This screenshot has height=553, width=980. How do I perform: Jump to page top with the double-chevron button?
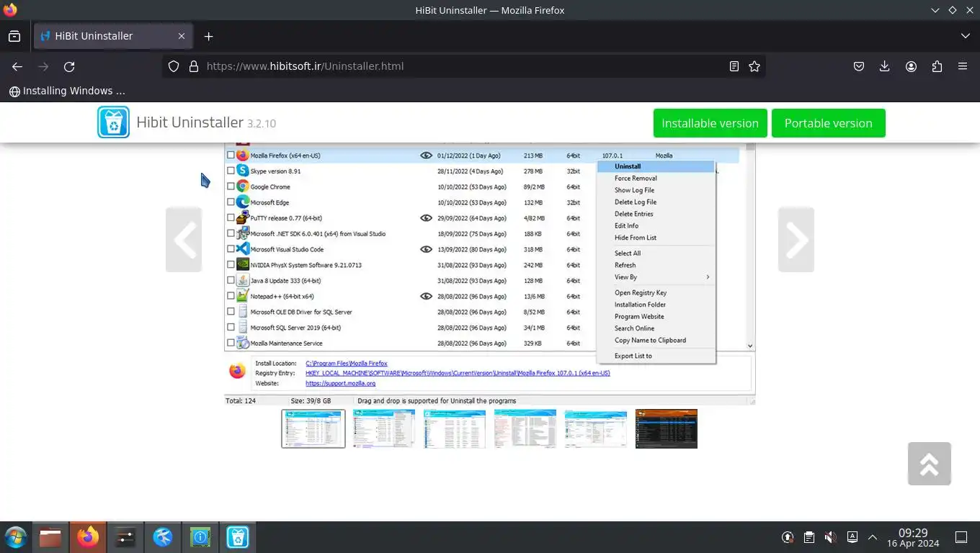pyautogui.click(x=930, y=464)
